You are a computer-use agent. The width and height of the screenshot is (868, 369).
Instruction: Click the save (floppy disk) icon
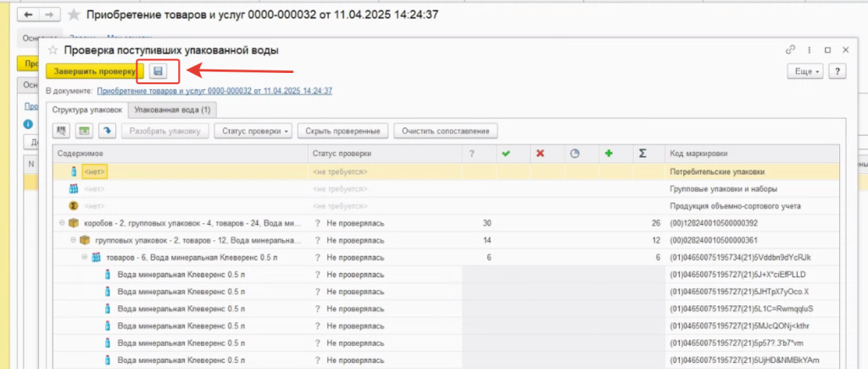(158, 71)
